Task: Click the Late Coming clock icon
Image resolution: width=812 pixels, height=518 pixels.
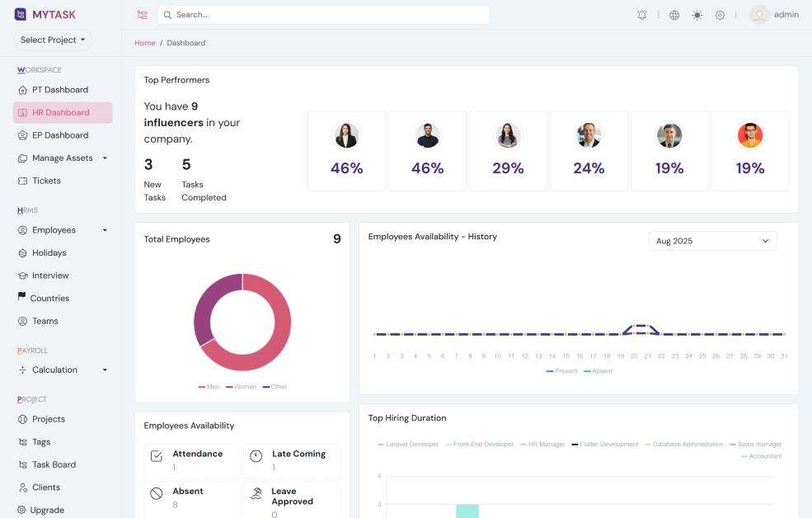Action: pyautogui.click(x=256, y=456)
